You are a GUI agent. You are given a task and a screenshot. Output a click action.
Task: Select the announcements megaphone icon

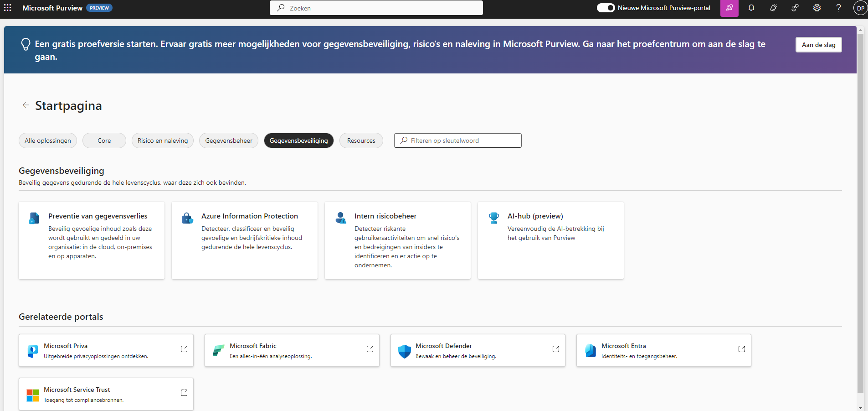(774, 8)
